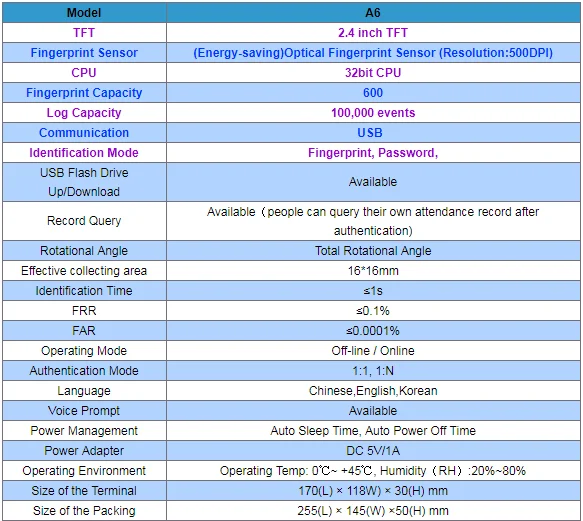This screenshot has height=521, width=583.
Task: Select the 'Fingerprint Capacity' label
Action: click(x=84, y=93)
